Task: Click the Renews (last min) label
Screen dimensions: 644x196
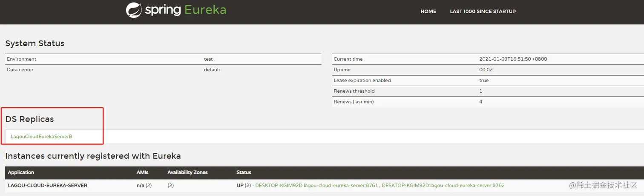Action: [354, 102]
